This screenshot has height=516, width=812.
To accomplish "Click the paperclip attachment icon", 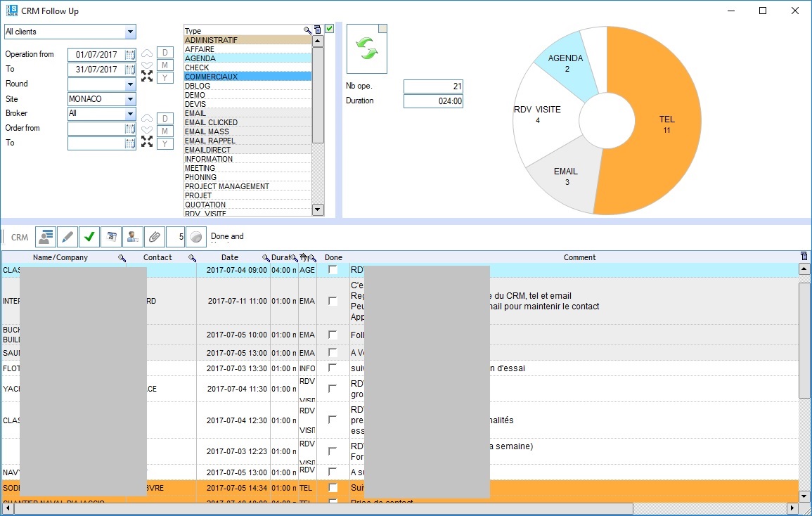I will (154, 237).
